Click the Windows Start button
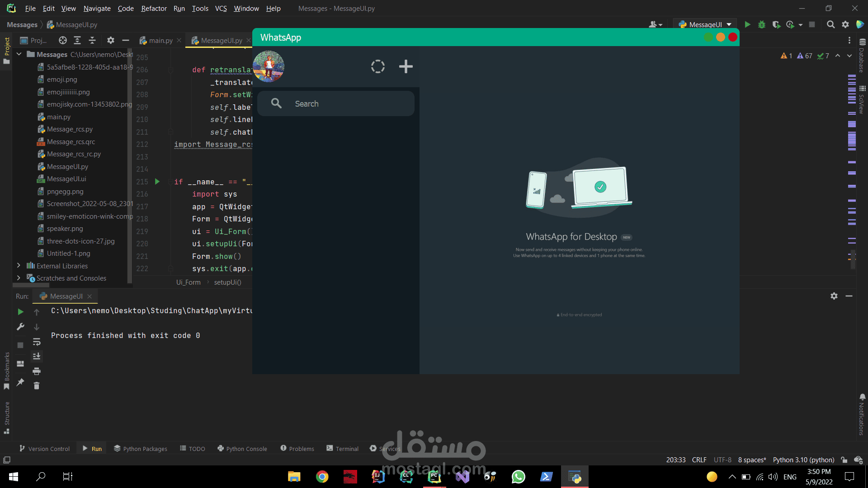Image resolution: width=868 pixels, height=488 pixels. tap(14, 476)
